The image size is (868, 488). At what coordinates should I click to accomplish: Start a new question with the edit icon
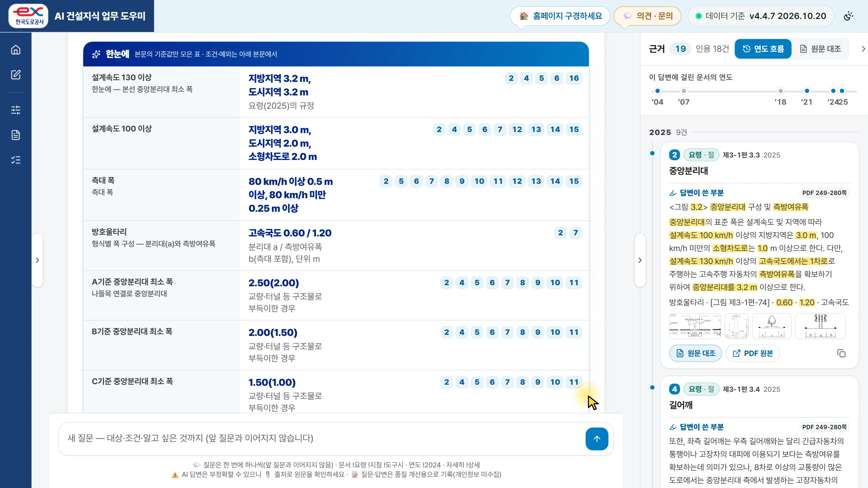click(x=15, y=75)
